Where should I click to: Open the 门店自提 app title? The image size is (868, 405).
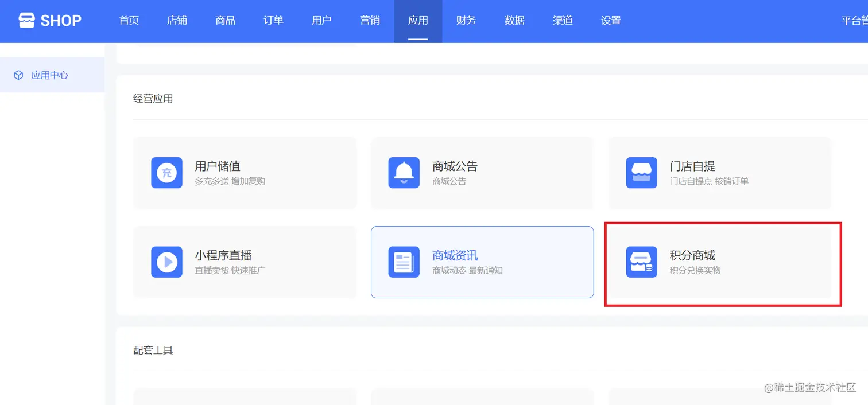pos(692,166)
